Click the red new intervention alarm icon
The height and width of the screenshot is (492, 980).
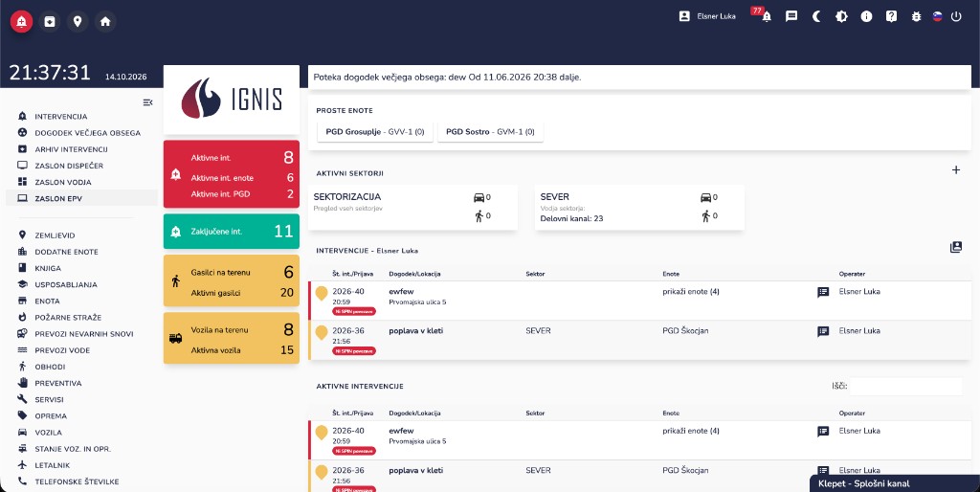pos(21,21)
